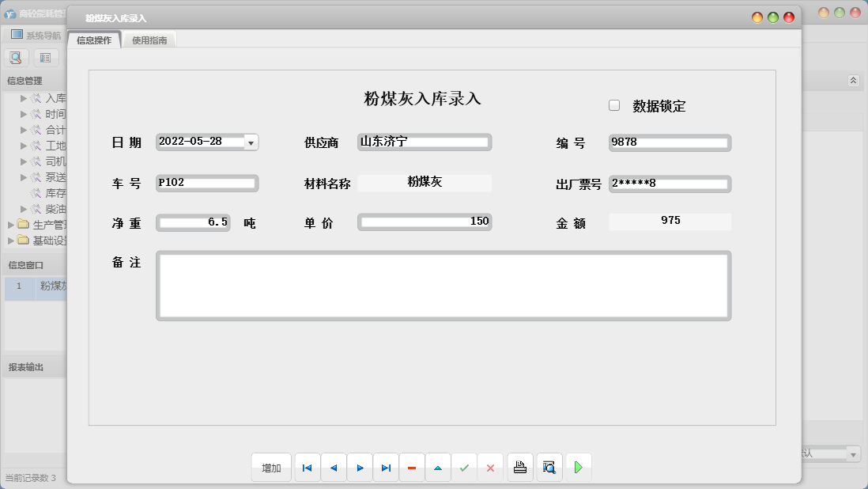Click the green play arrow icon

point(579,468)
